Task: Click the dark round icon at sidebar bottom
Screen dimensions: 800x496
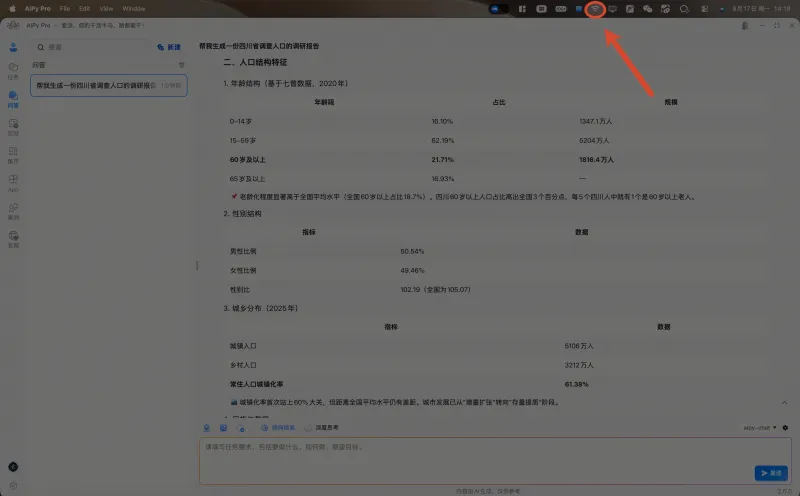Action: [x=13, y=467]
